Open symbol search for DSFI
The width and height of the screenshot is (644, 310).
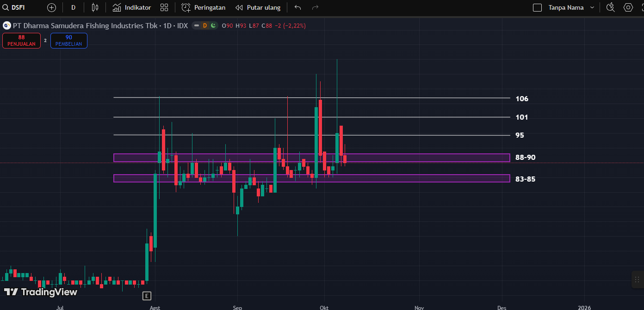click(x=14, y=7)
